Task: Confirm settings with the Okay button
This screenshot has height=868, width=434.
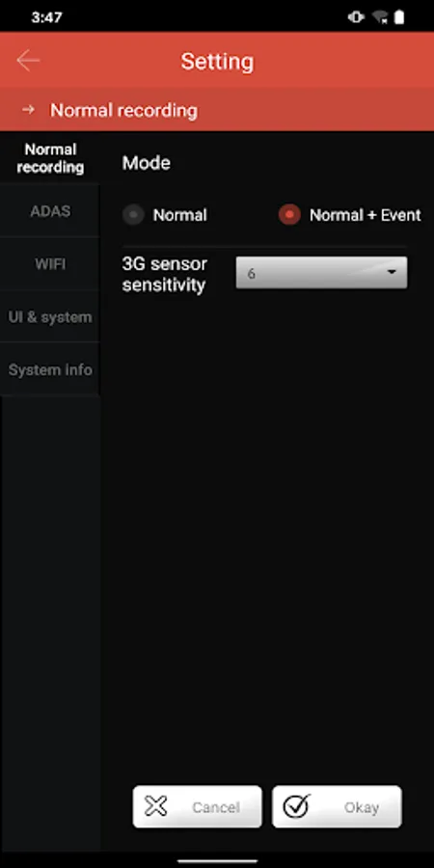Action: pyautogui.click(x=338, y=806)
